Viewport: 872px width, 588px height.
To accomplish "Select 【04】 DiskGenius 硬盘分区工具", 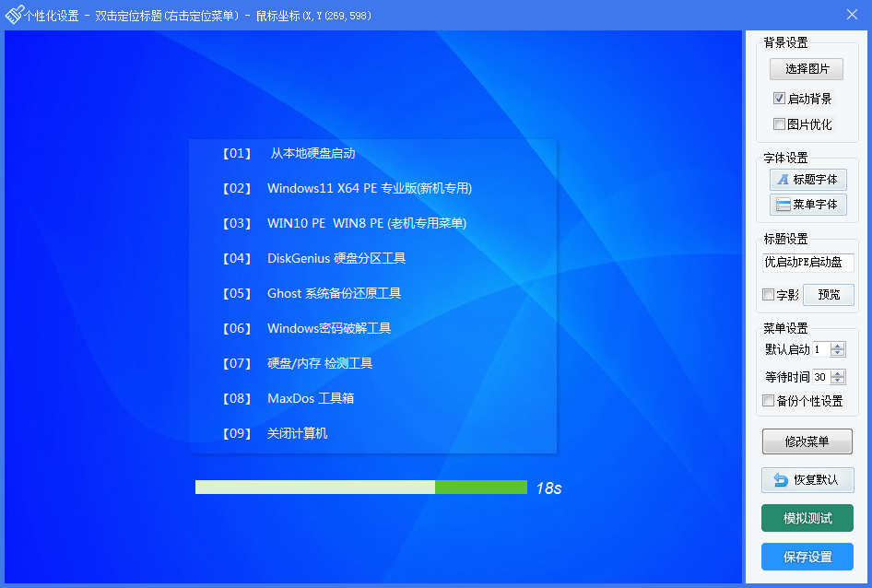I will [313, 259].
